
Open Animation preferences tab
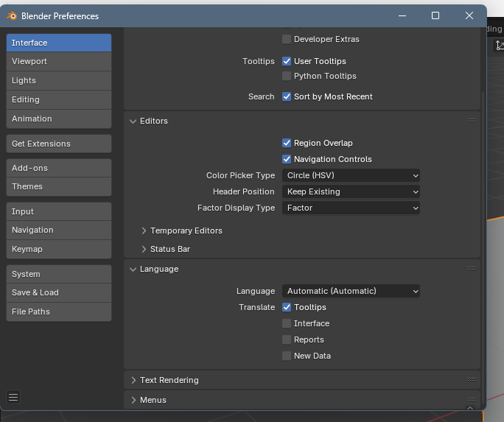coord(59,119)
